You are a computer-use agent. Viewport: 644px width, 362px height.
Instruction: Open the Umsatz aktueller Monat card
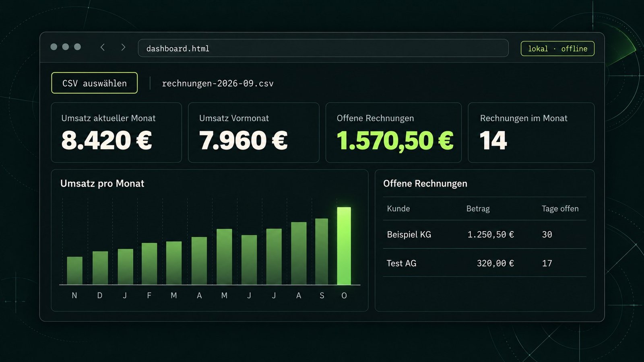point(116,133)
